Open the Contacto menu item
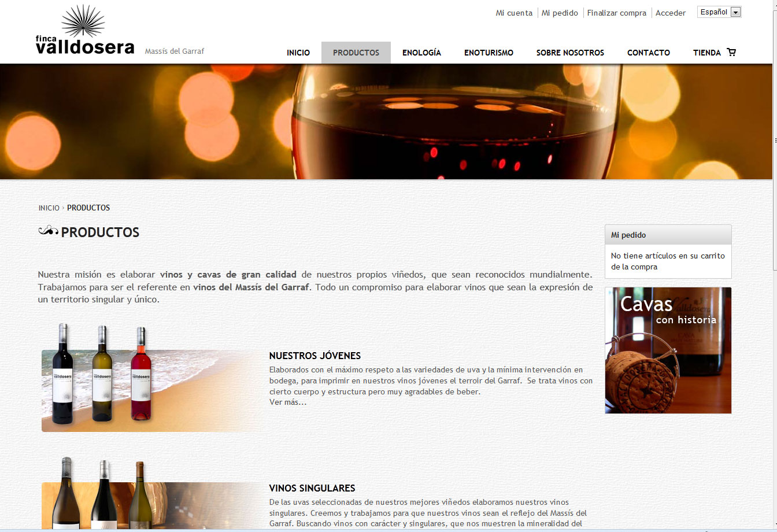Image resolution: width=777 pixels, height=532 pixels. (x=649, y=53)
